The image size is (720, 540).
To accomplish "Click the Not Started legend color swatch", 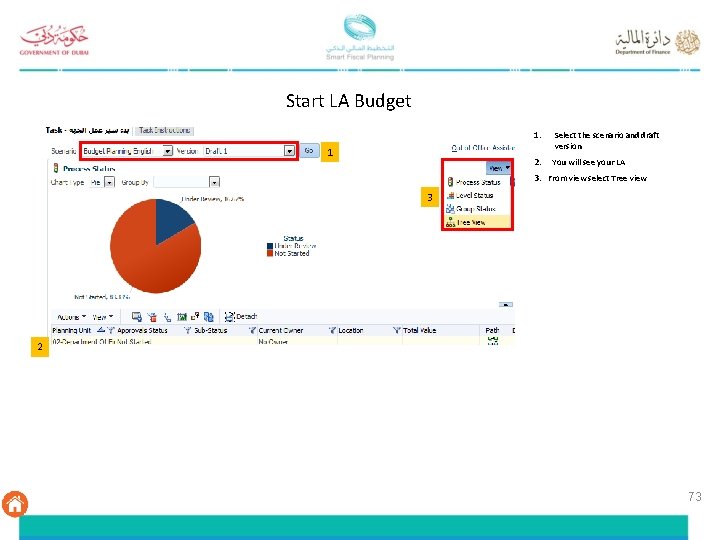I will coord(270,253).
